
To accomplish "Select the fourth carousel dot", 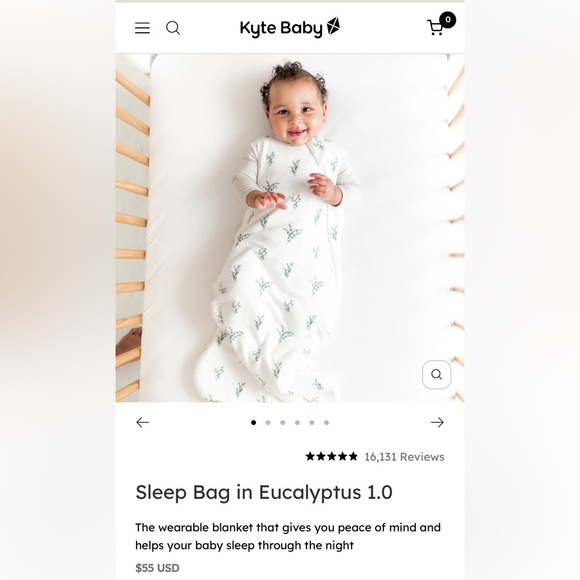I will coord(297,422).
